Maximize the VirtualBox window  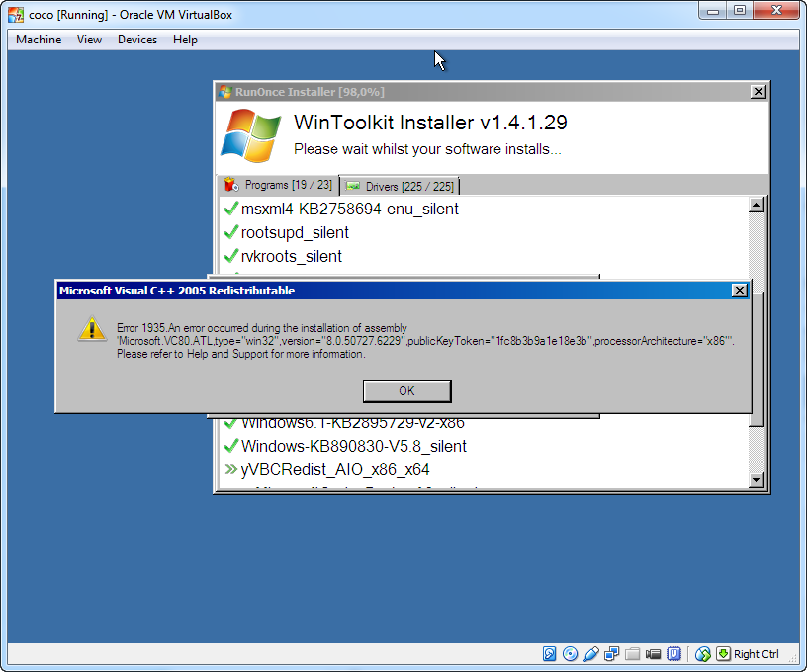pyautogui.click(x=740, y=11)
